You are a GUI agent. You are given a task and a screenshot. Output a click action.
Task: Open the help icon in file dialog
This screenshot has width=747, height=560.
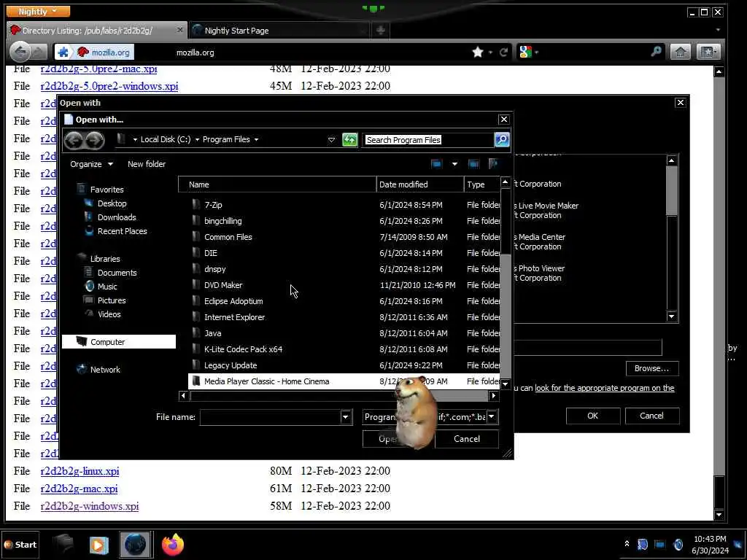tap(493, 164)
